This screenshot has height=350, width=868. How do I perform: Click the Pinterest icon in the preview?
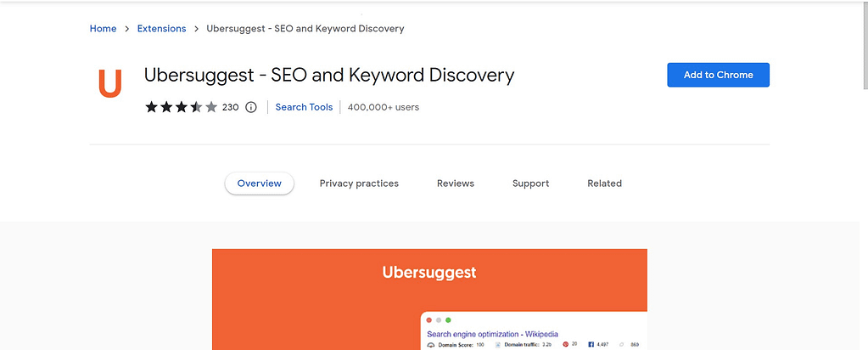click(566, 344)
